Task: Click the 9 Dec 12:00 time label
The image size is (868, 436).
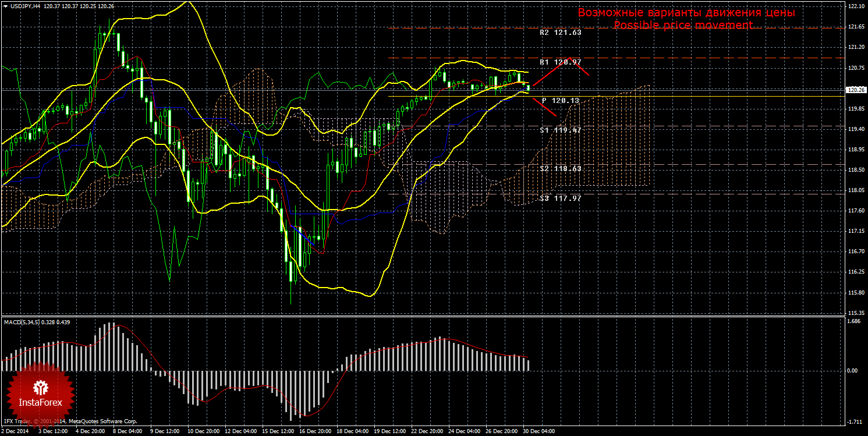Action: [x=165, y=431]
